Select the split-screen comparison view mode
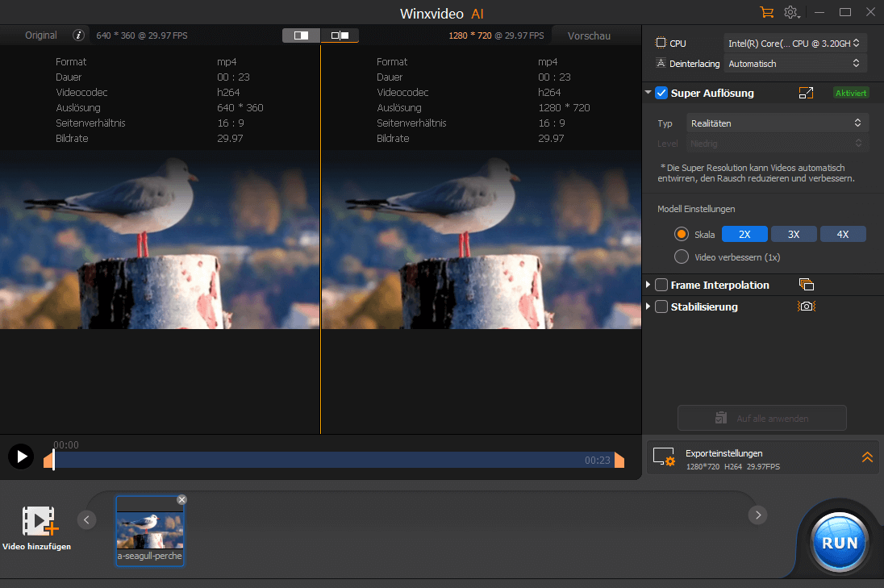Image resolution: width=884 pixels, height=588 pixels. pyautogui.click(x=341, y=35)
